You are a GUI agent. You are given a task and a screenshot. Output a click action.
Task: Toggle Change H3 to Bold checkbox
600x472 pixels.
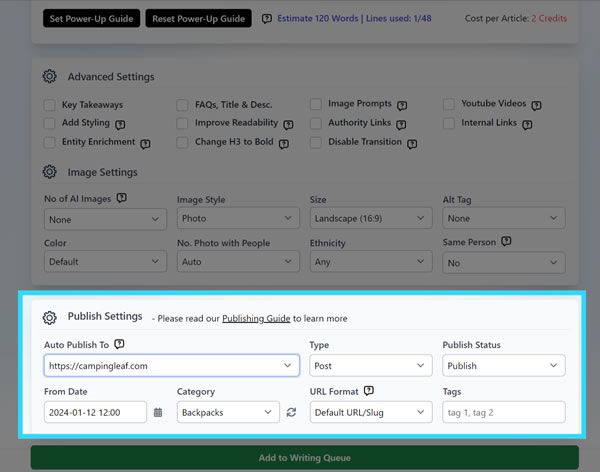point(182,142)
